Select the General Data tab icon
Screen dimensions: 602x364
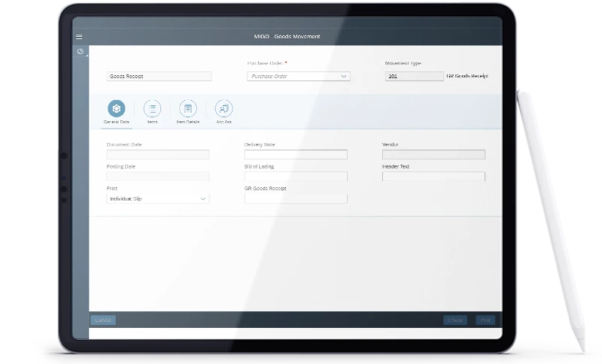point(117,108)
